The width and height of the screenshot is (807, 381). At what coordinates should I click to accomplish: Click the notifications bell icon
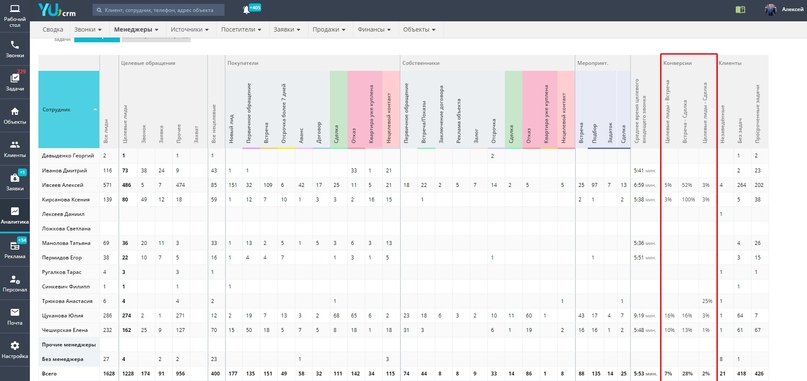245,10
